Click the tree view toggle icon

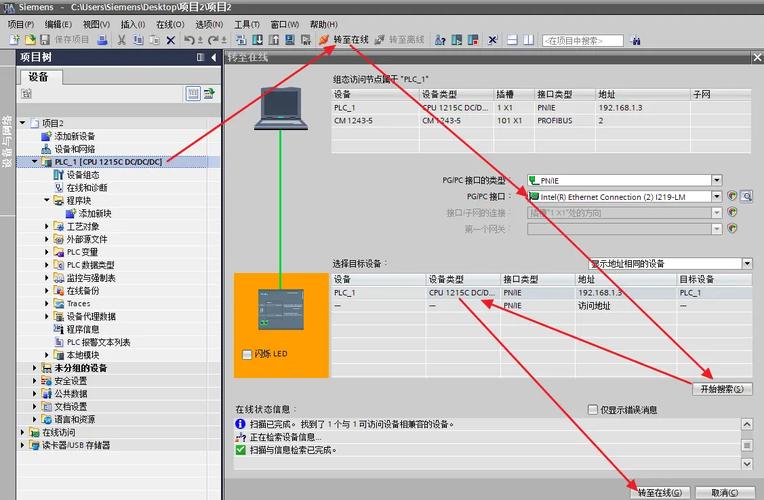coord(193,93)
